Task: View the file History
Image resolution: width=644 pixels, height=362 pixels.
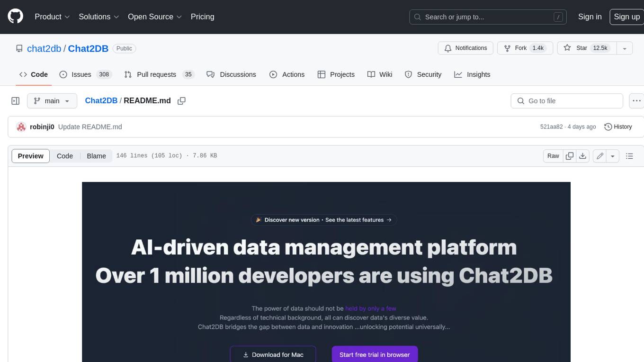Action: pyautogui.click(x=618, y=127)
